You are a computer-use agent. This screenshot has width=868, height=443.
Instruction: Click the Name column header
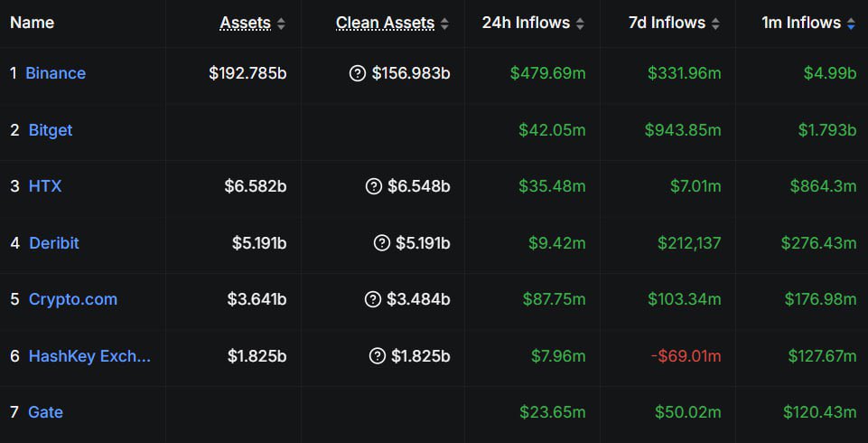tap(33, 23)
